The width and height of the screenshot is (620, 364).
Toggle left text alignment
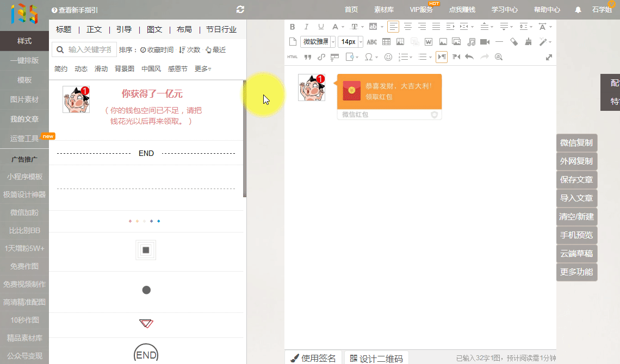(x=393, y=27)
